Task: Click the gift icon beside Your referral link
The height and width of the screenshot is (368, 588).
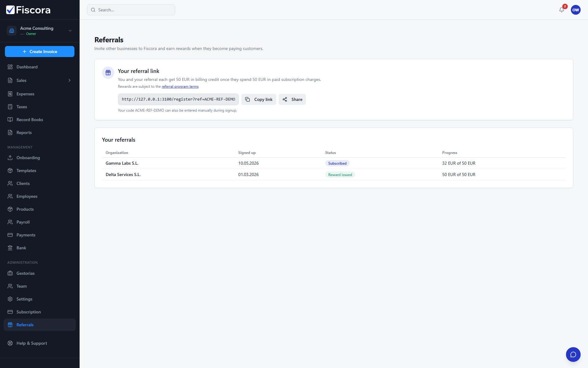Action: [108, 73]
